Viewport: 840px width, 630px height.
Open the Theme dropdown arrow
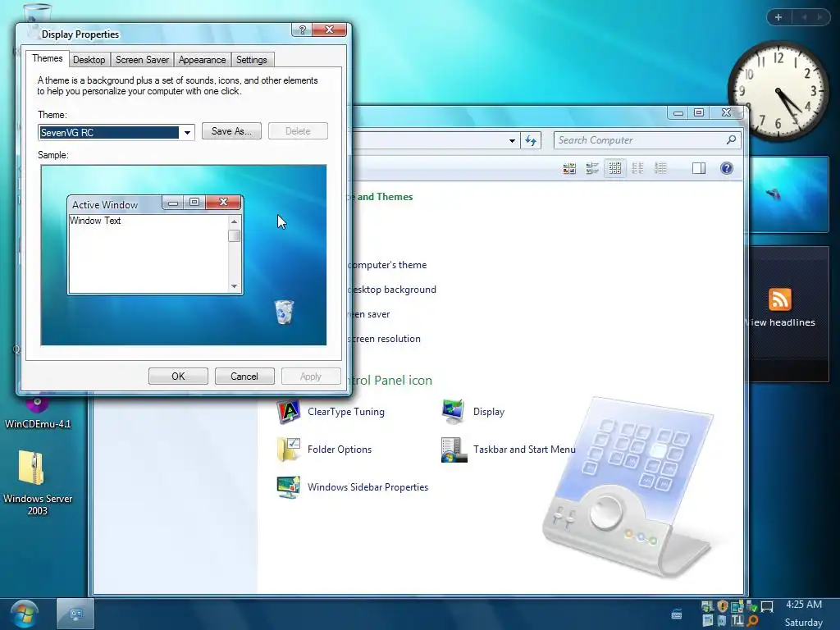(187, 132)
